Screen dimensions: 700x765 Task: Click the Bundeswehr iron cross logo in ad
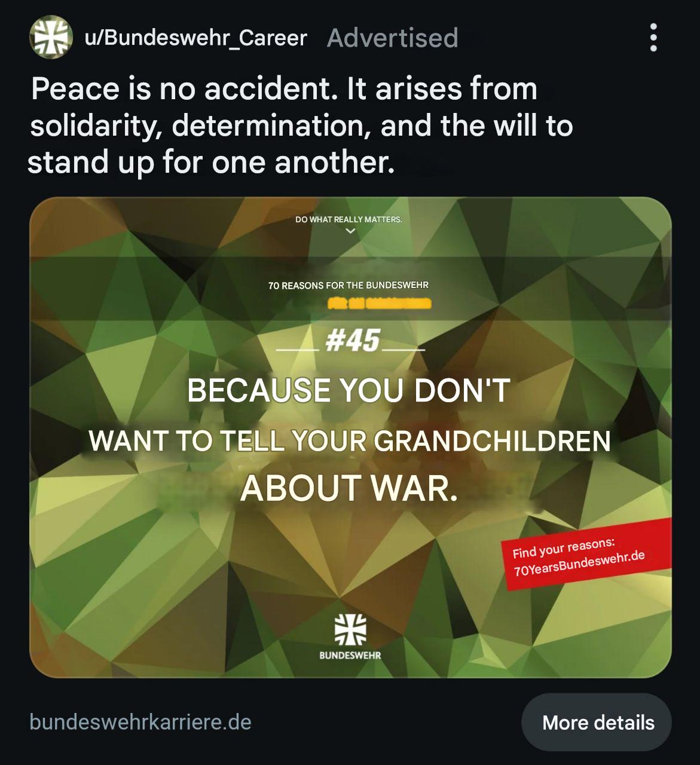350,630
